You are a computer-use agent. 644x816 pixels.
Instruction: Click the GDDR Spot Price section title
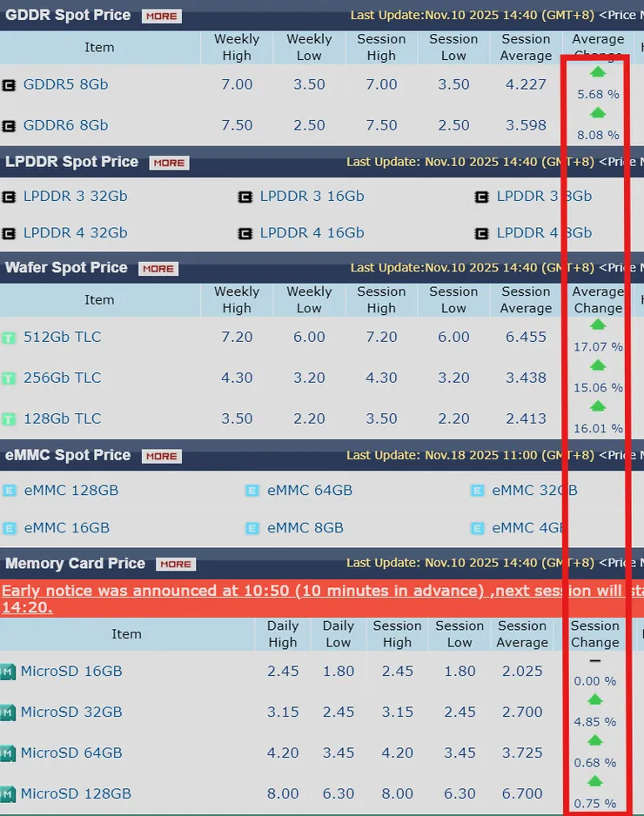click(68, 15)
